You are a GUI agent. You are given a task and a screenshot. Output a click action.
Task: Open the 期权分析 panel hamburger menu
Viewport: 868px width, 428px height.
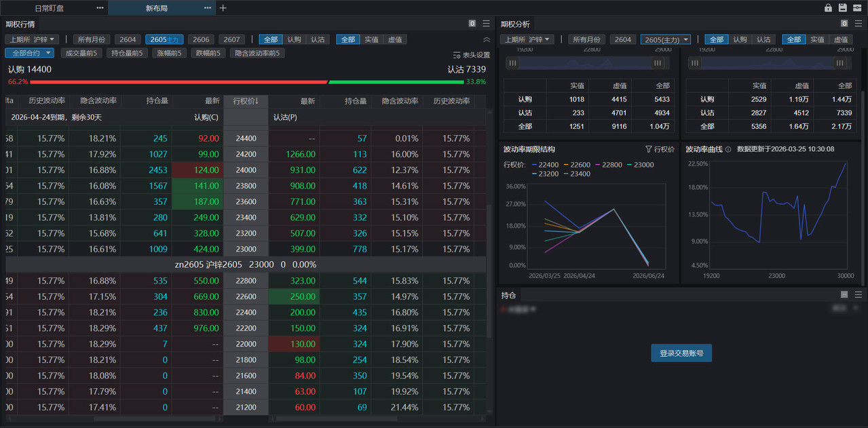(x=858, y=23)
